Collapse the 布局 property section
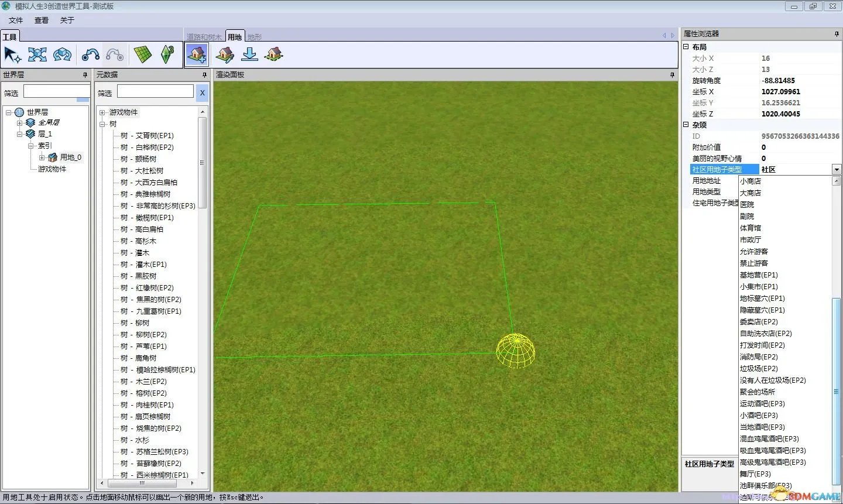The image size is (843, 504). [686, 47]
